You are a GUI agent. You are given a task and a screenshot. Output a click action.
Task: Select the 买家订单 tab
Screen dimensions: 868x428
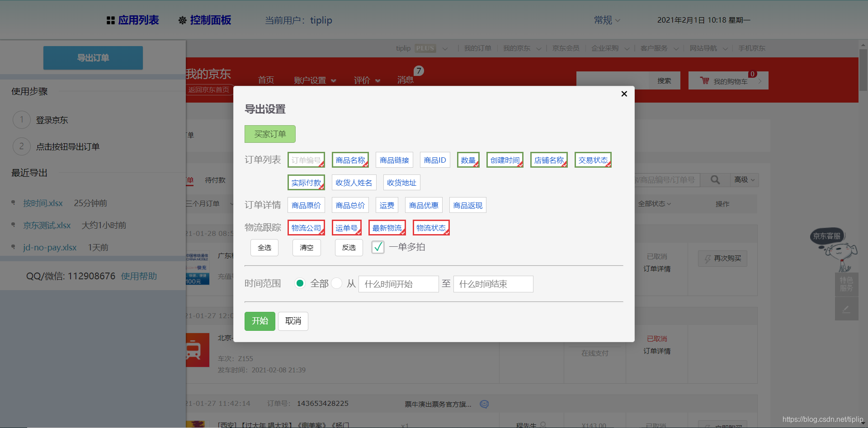tap(270, 134)
